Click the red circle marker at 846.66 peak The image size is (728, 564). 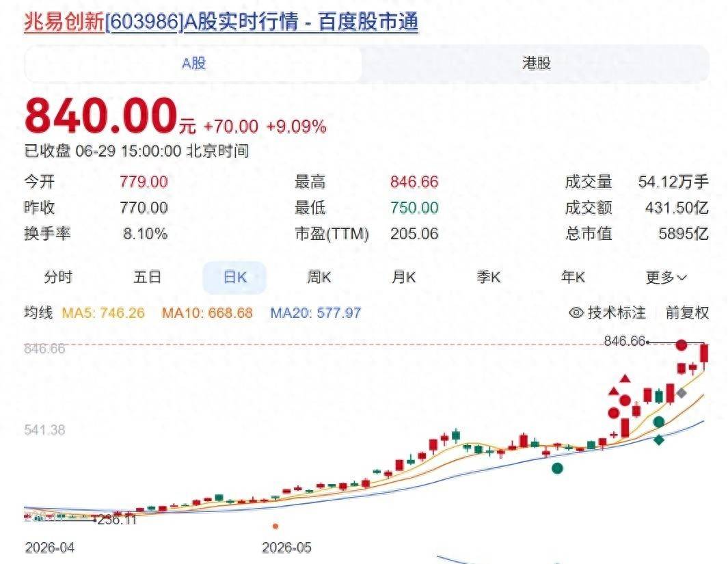pos(681,345)
